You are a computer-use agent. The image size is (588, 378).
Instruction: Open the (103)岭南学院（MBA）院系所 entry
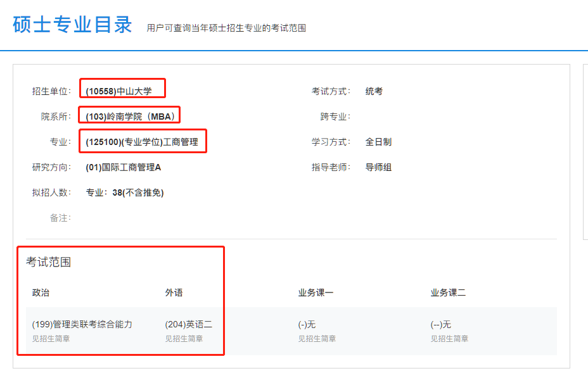(130, 115)
